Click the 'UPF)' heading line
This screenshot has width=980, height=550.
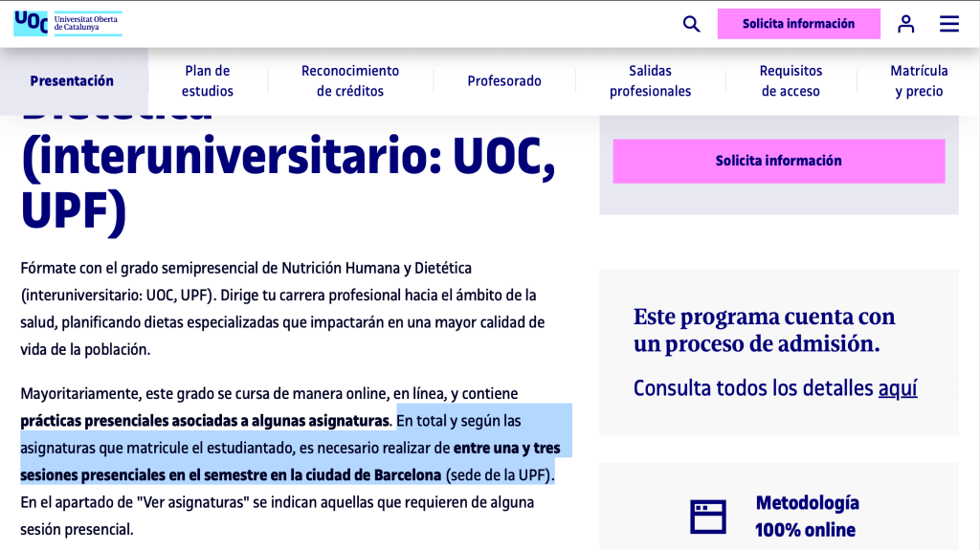click(74, 211)
